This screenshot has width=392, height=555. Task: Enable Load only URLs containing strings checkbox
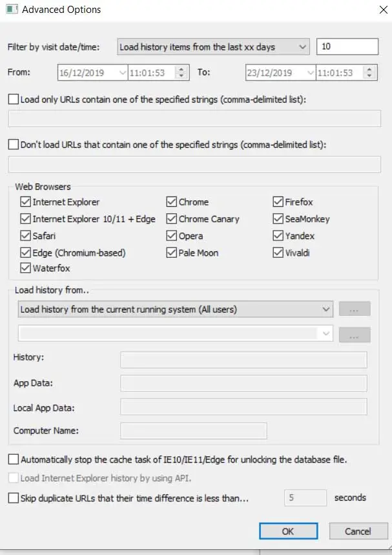pos(14,99)
